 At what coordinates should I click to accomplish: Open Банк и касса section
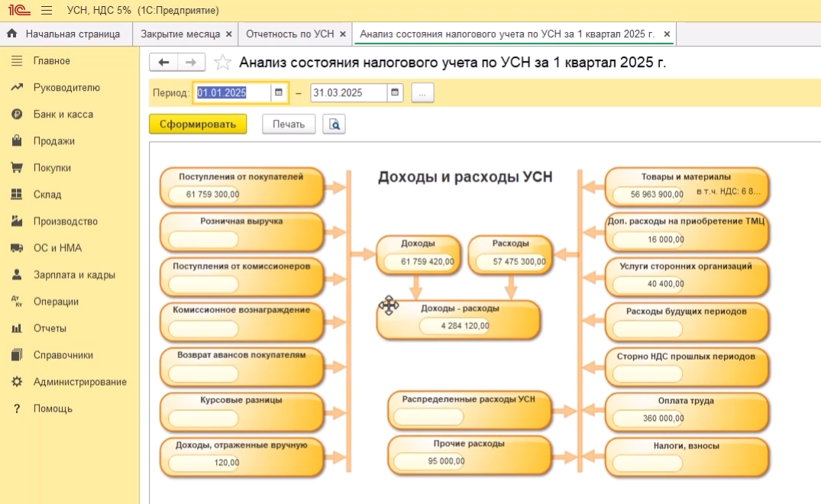[63, 115]
